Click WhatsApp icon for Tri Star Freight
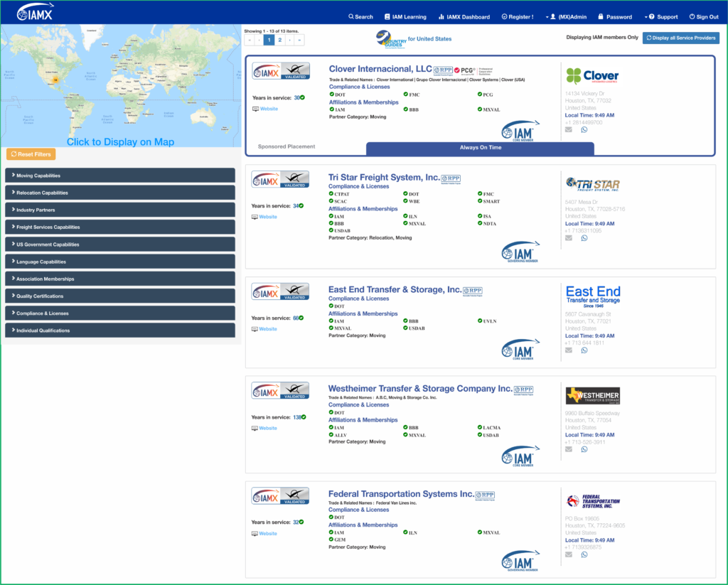728x585 pixels. [584, 238]
